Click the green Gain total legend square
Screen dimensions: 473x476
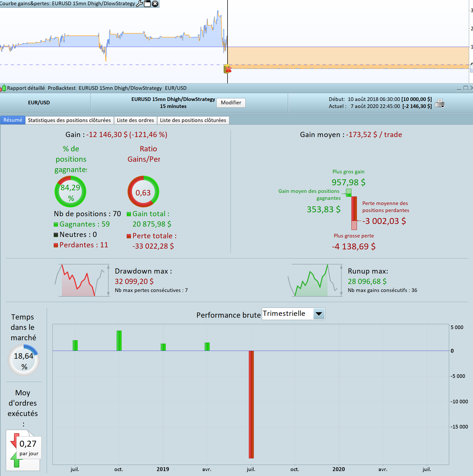point(129,214)
